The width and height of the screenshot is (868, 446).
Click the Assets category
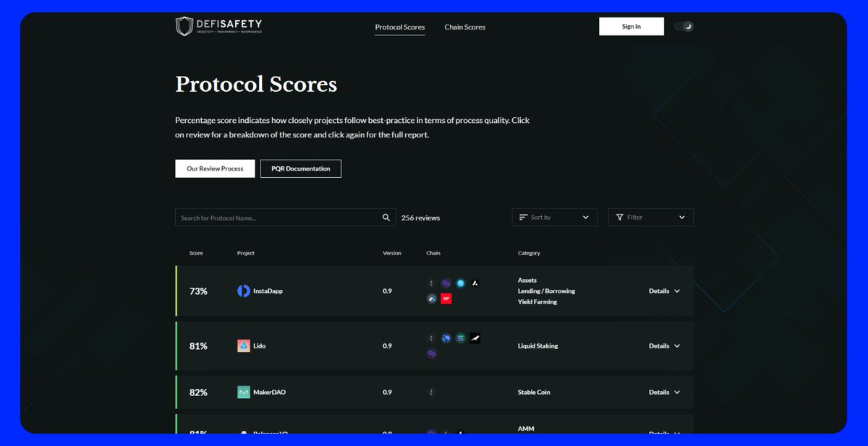pos(527,280)
